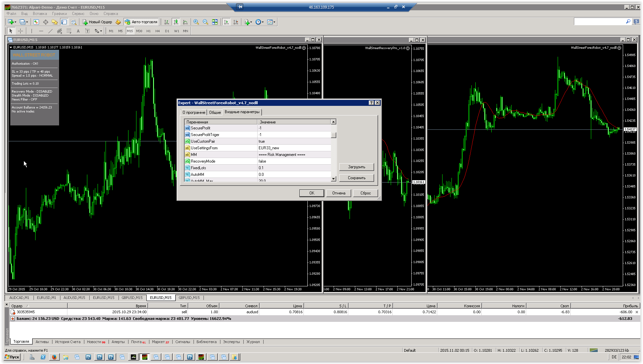
Task: Open the Strategy Tester magnifier icon
Action: click(x=73, y=22)
